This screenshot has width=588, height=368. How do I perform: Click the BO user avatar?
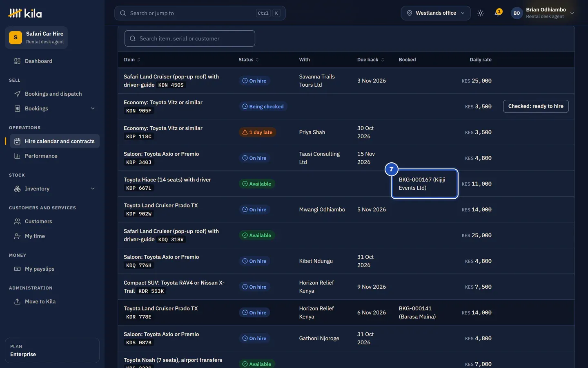517,13
